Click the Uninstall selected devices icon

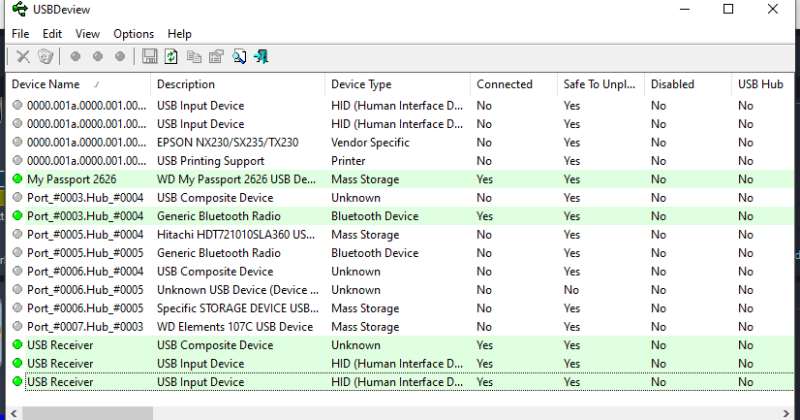click(x=45, y=57)
